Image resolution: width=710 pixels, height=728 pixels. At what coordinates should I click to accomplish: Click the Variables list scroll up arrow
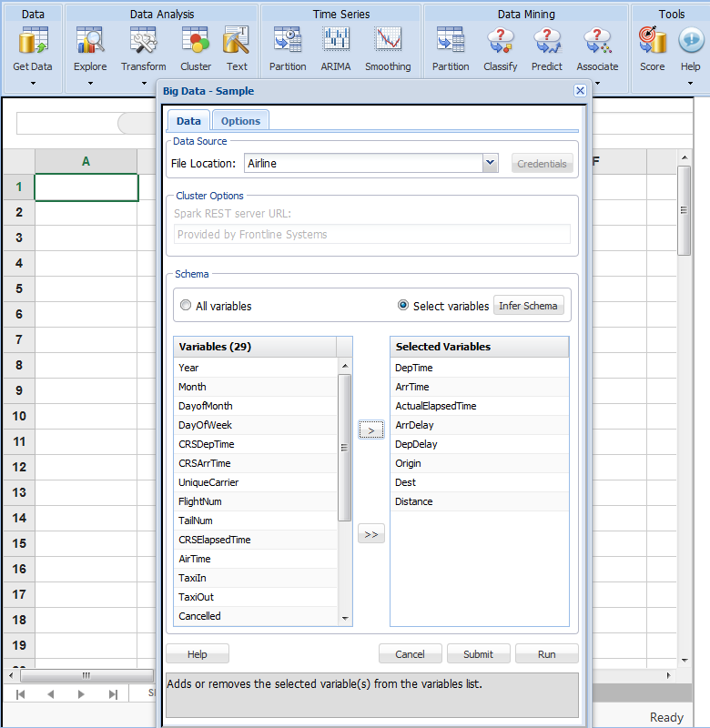click(x=345, y=366)
